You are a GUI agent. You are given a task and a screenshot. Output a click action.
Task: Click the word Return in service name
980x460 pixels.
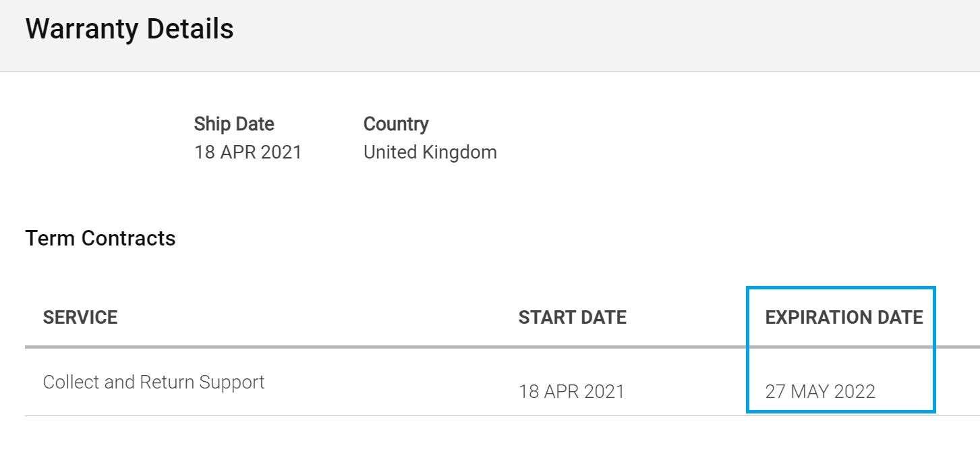162,382
